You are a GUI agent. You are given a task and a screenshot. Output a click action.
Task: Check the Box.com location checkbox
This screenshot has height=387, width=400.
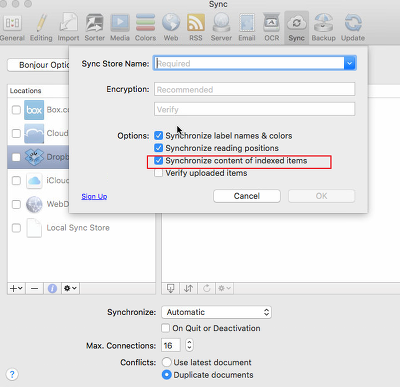click(x=16, y=110)
